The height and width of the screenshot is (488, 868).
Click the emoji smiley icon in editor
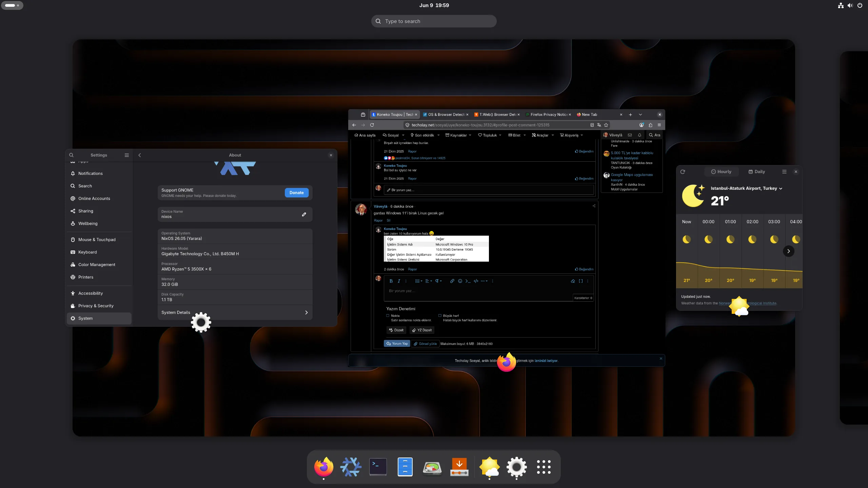[x=460, y=281]
